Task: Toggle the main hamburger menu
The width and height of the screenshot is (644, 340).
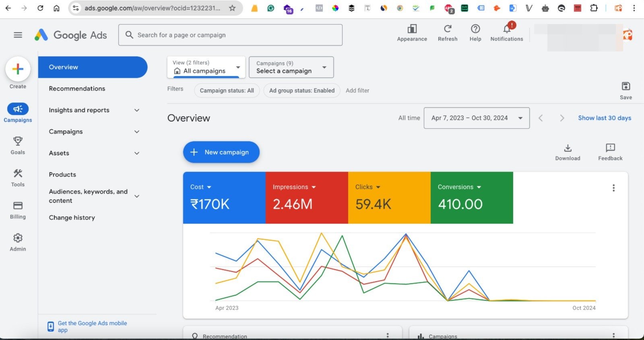Action: coord(18,35)
